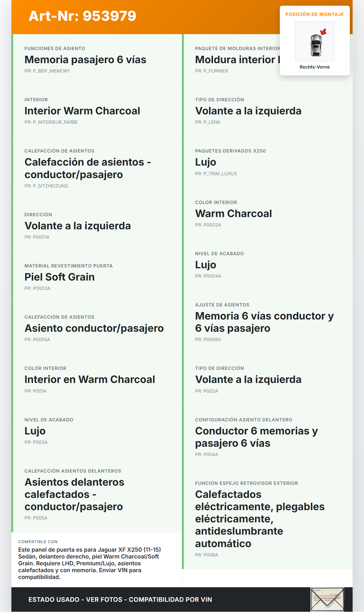Click the red arrow on the car diagram
The width and height of the screenshot is (364, 612).
(x=323, y=32)
